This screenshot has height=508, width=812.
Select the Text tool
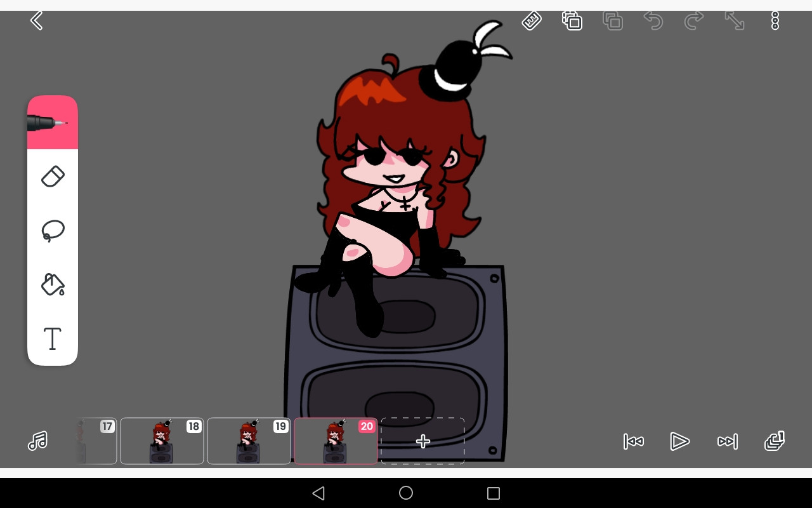point(53,339)
